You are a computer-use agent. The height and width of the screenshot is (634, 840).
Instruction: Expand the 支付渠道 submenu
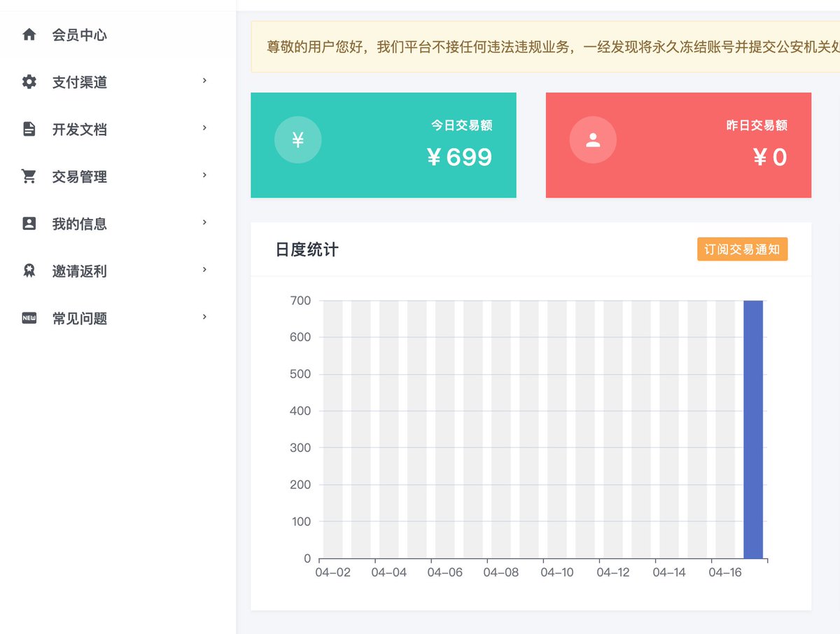[204, 81]
